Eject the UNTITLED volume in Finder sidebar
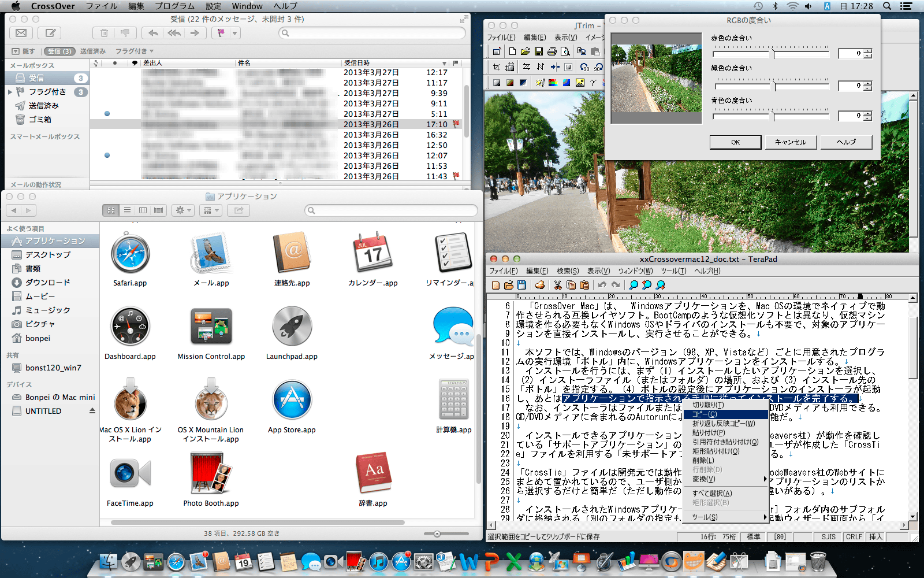This screenshot has width=924, height=578. tap(92, 411)
